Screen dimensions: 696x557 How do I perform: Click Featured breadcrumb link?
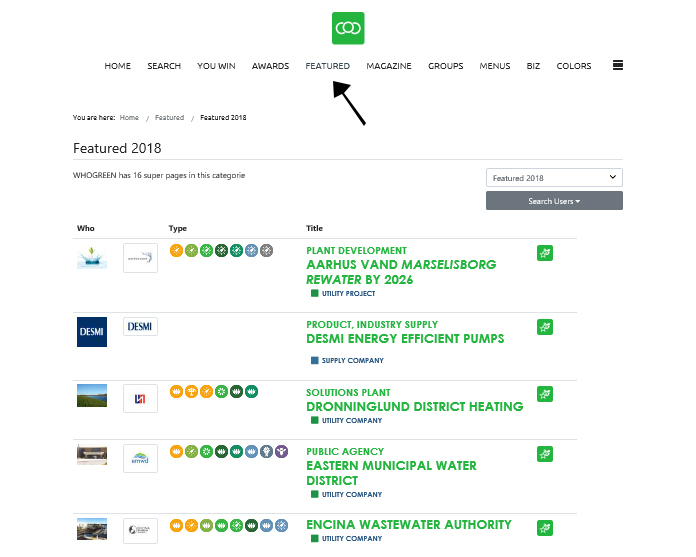pyautogui.click(x=169, y=118)
